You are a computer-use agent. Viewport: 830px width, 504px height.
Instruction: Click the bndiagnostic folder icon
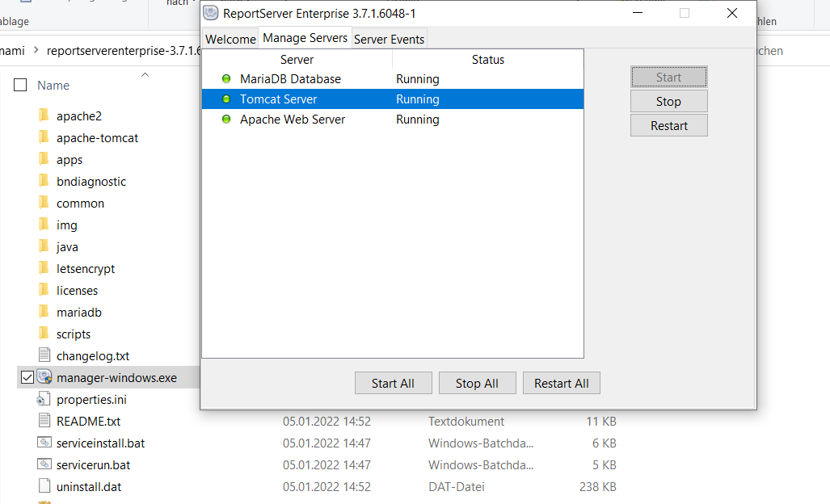pyautogui.click(x=44, y=181)
